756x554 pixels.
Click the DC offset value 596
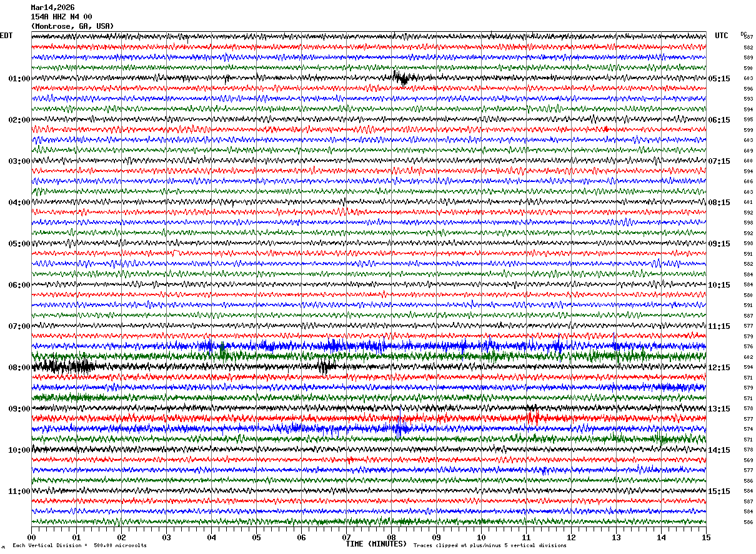tap(748, 89)
